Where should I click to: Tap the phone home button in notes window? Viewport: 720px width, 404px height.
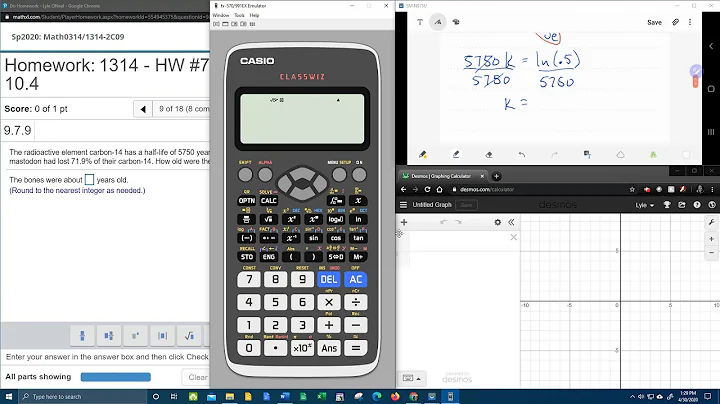[711, 89]
